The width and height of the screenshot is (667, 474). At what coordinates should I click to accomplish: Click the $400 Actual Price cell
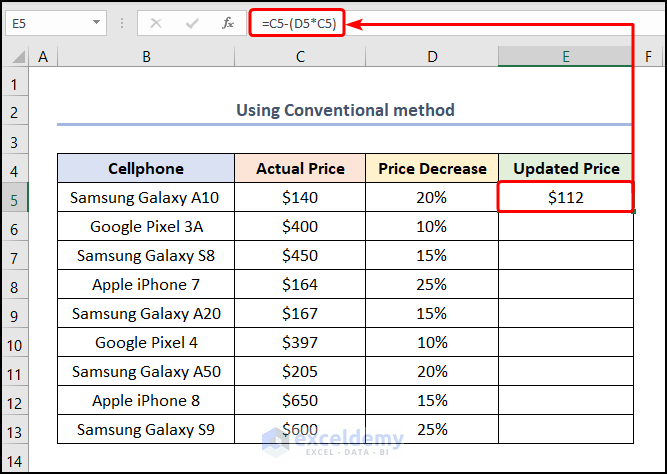(300, 227)
